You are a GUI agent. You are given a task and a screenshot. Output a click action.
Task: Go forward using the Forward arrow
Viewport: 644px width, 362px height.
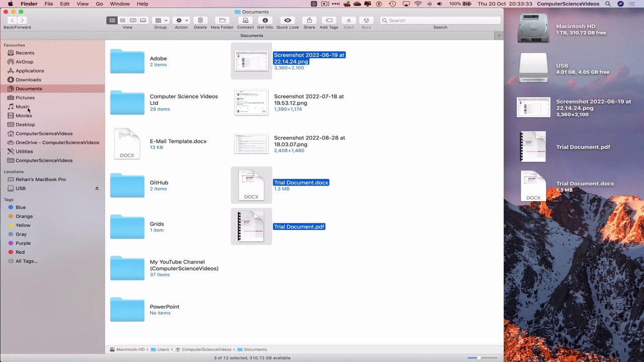[x=23, y=21]
